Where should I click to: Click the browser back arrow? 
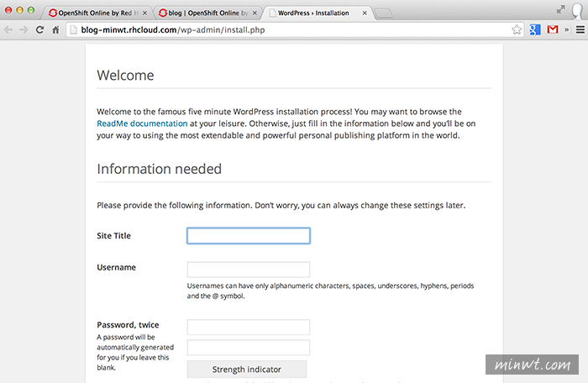[8, 29]
